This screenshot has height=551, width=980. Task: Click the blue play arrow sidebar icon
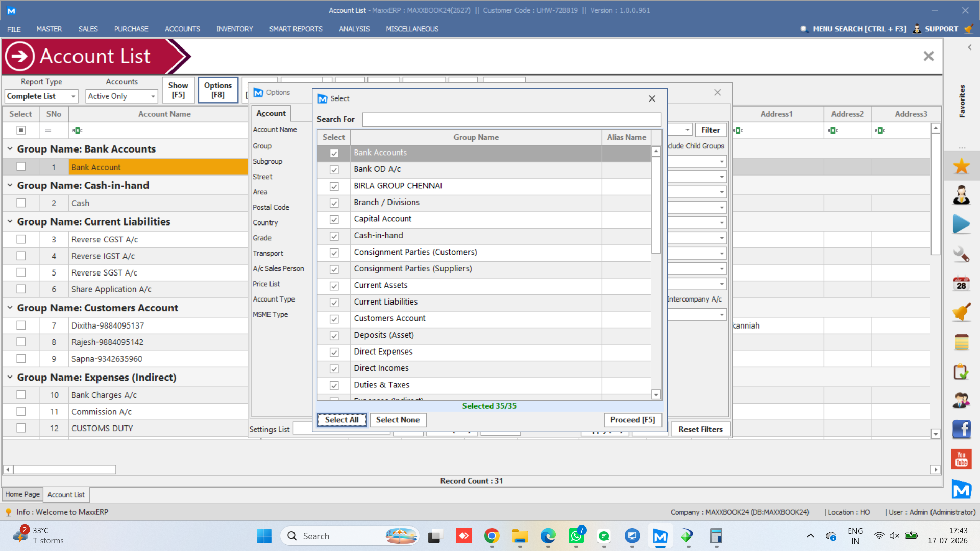[x=961, y=224]
